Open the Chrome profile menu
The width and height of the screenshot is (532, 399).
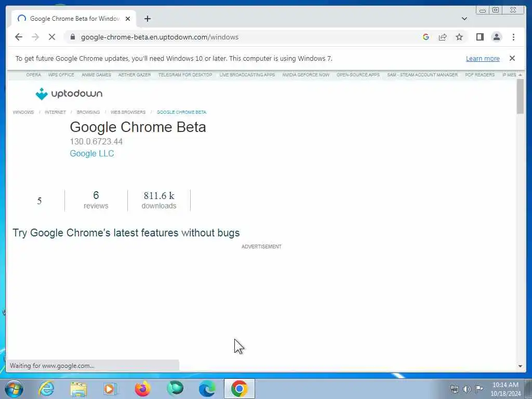pyautogui.click(x=497, y=37)
